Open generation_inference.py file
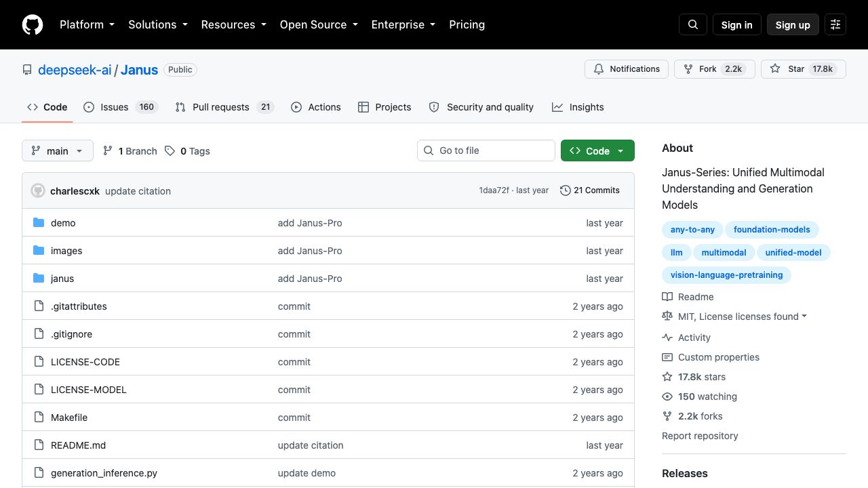Viewport: 868px width, 488px height. (104, 473)
